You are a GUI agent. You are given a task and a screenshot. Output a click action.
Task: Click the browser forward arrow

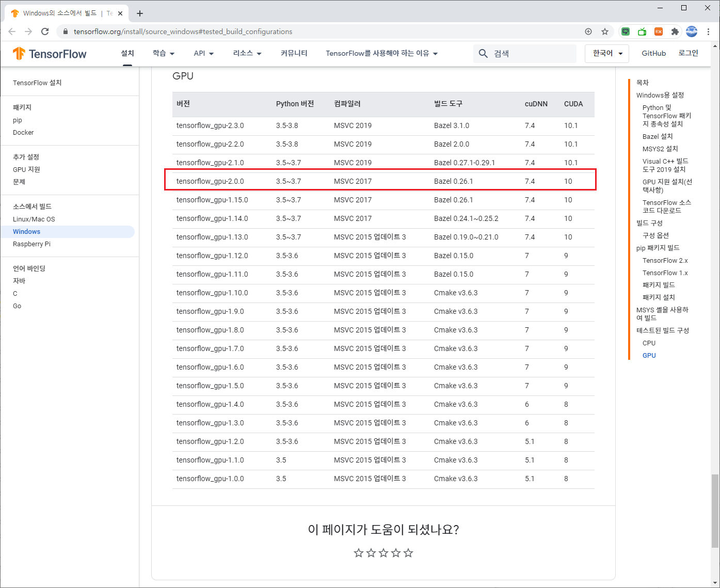(x=28, y=31)
